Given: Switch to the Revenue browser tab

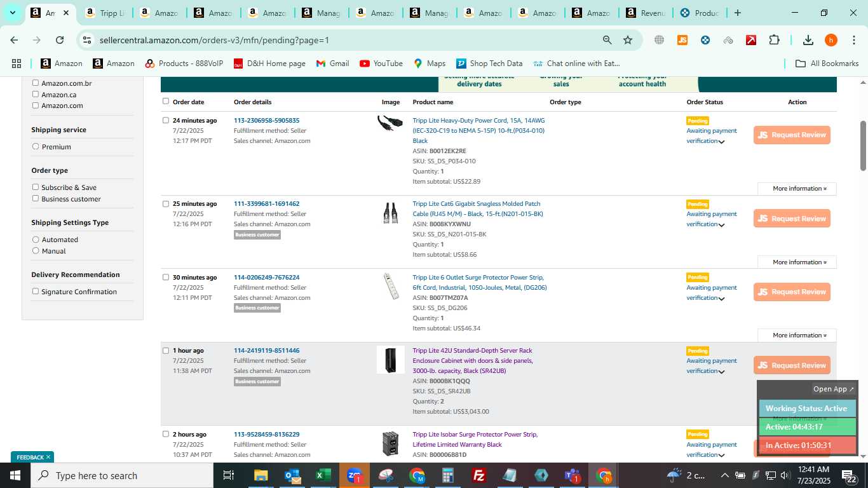Looking at the screenshot, I should point(646,13).
